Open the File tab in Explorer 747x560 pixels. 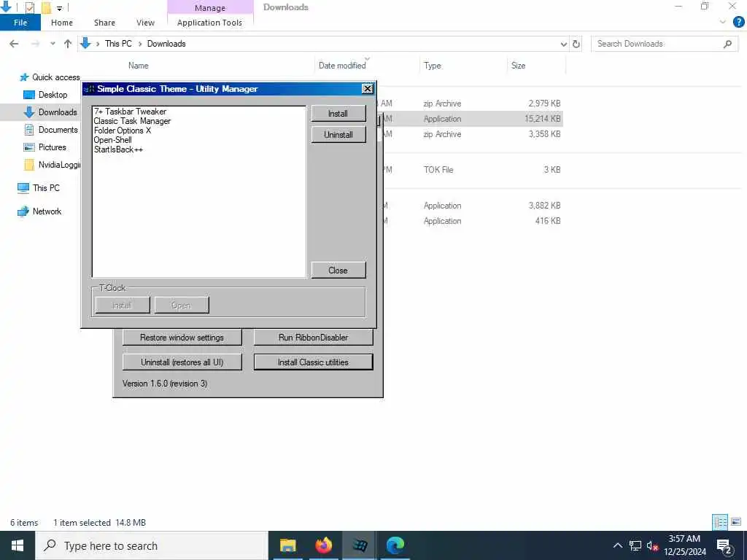20,23
